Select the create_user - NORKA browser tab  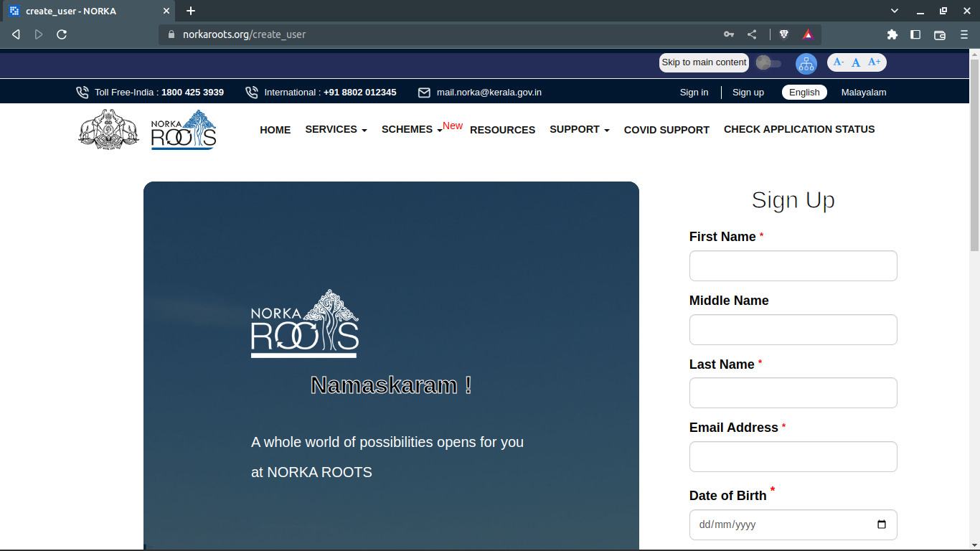click(x=89, y=11)
